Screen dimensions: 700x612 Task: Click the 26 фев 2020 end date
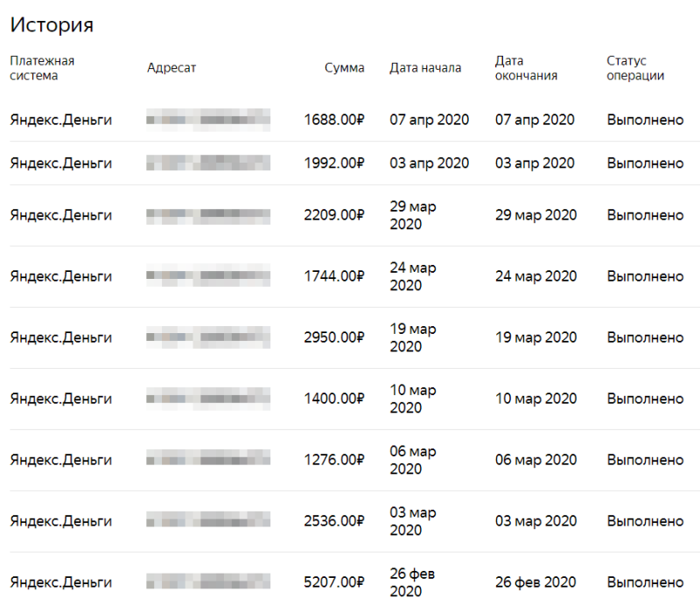(x=535, y=582)
